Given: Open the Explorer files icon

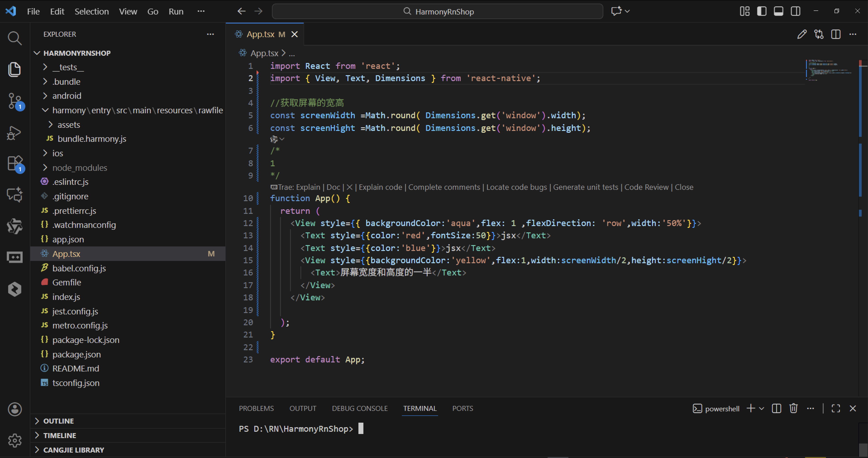Looking at the screenshot, I should [14, 69].
